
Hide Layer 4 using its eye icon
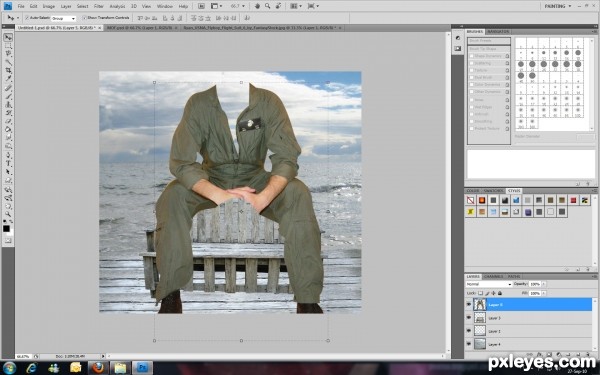469,344
